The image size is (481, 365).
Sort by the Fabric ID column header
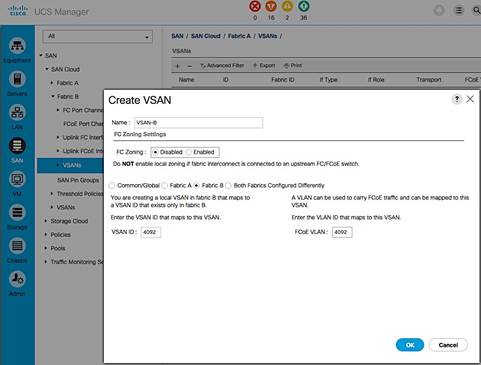tap(283, 80)
